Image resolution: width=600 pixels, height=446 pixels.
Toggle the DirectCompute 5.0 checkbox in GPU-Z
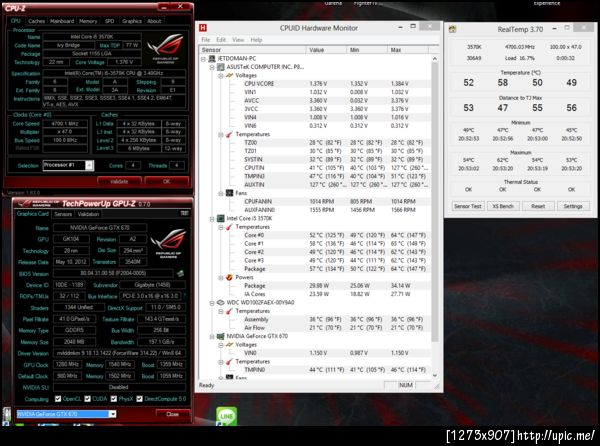[139, 399]
